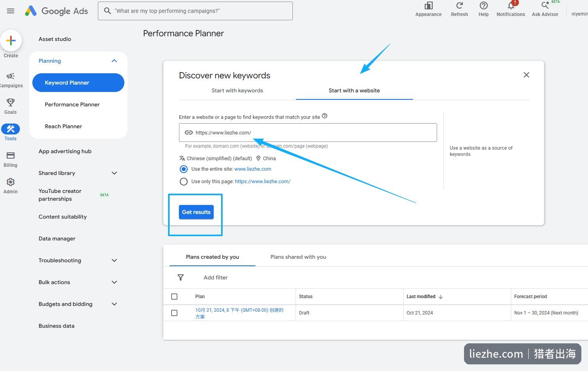Sort by Last modified arrow
Screen dimensions: 588x371
tap(441, 297)
